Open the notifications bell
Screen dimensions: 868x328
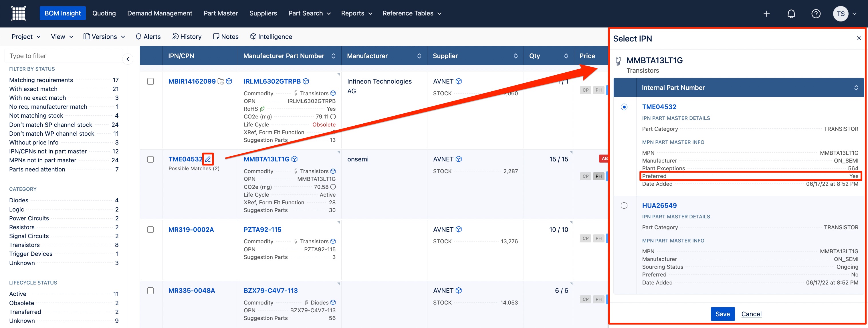click(791, 14)
